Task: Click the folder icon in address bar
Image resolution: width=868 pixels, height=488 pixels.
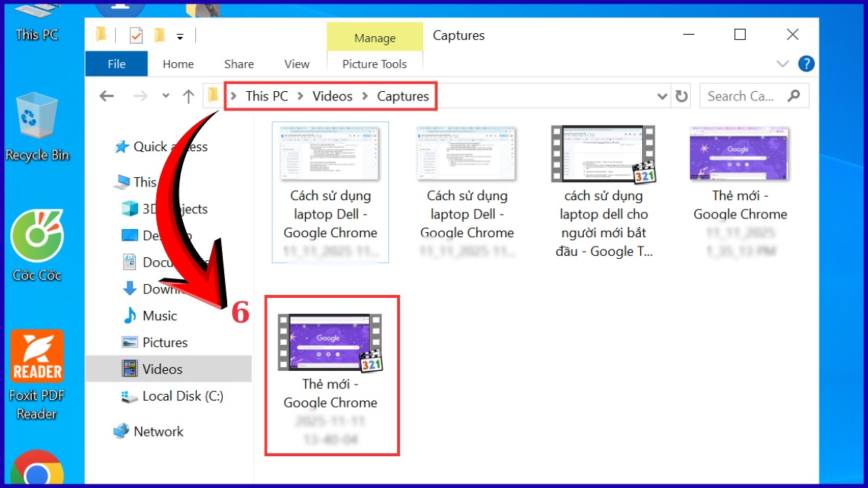Action: tap(213, 95)
